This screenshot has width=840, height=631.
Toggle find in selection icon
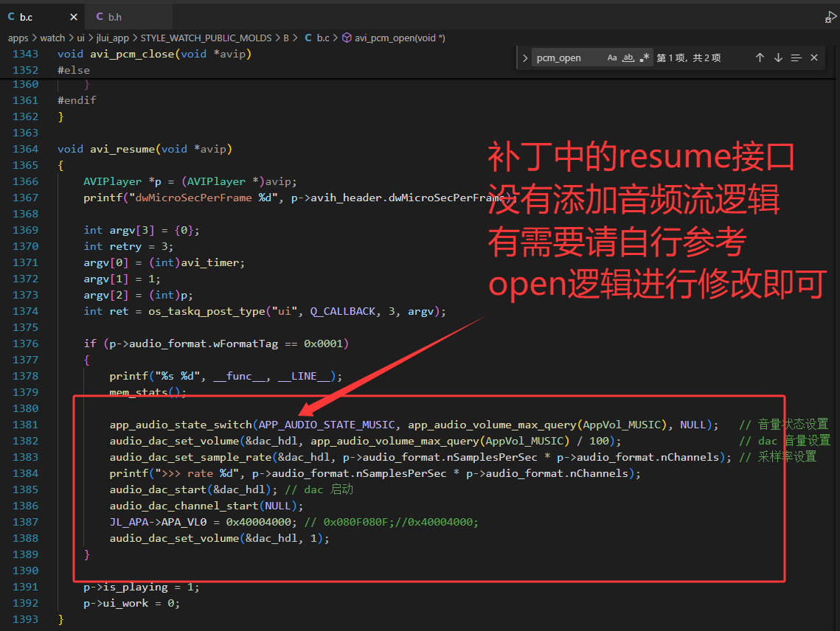(x=796, y=57)
